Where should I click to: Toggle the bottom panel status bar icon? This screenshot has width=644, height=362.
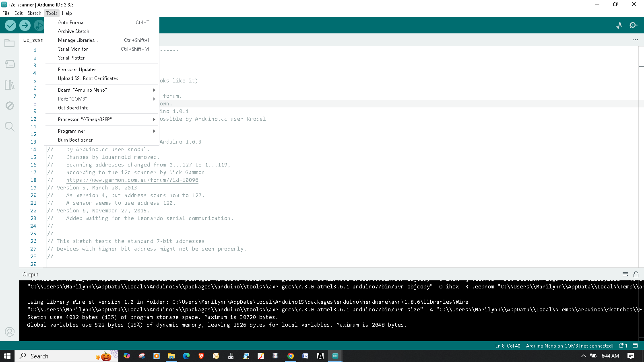[636, 346]
